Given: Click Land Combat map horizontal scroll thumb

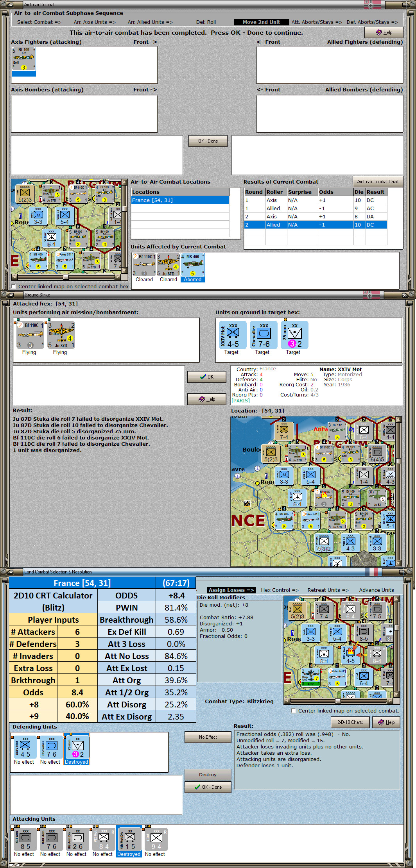Looking at the screenshot, I should 339,701.
